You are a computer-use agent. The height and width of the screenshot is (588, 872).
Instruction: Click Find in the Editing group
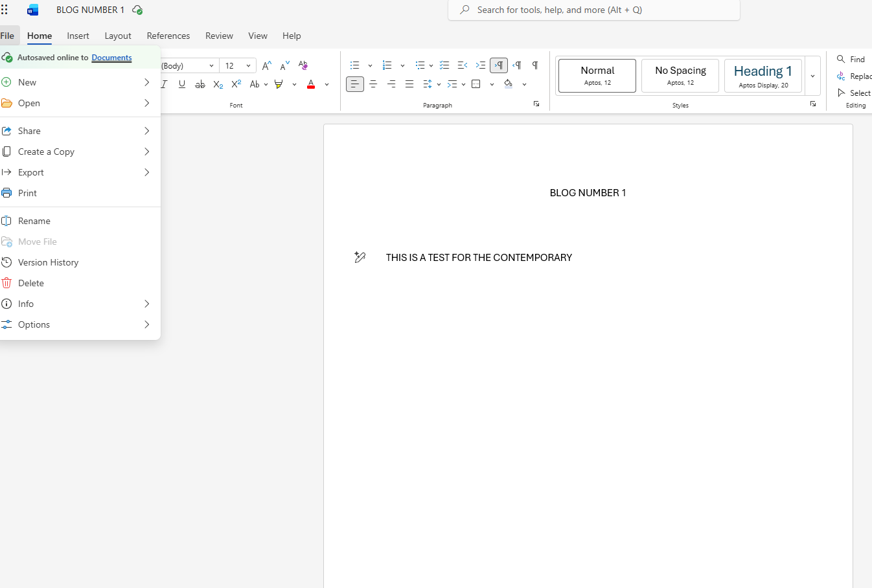pos(851,59)
